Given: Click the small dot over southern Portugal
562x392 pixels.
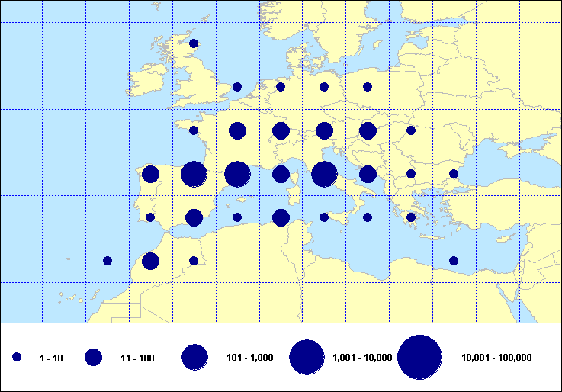Looking at the screenshot, I should click(150, 217).
